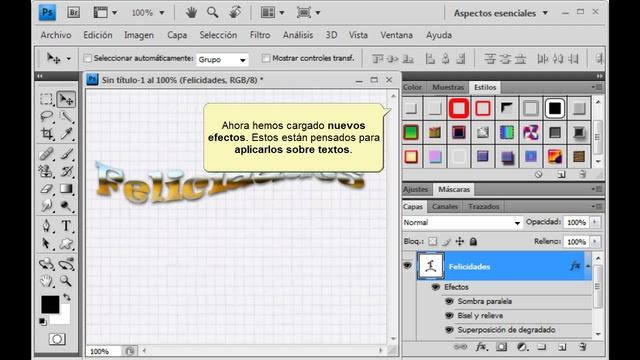Open the Relleno slider arrow
Screen dimensions: 640x360
[x=595, y=242]
